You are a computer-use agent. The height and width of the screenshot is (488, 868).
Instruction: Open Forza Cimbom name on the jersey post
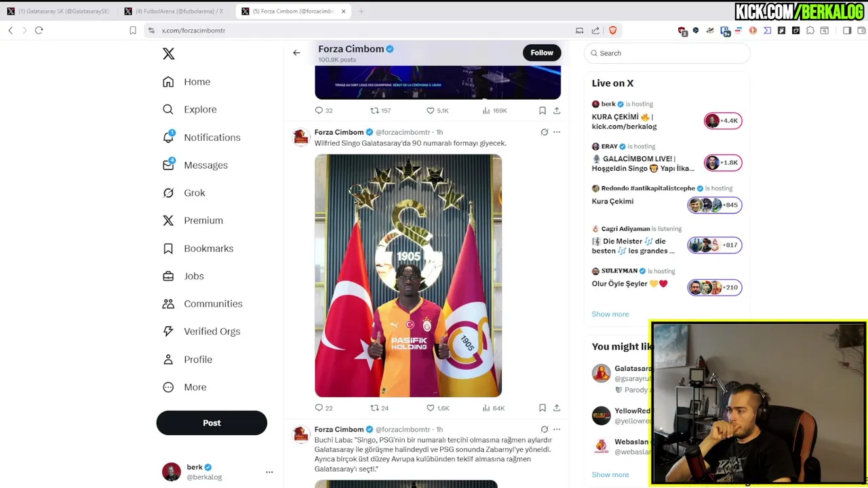(x=339, y=132)
